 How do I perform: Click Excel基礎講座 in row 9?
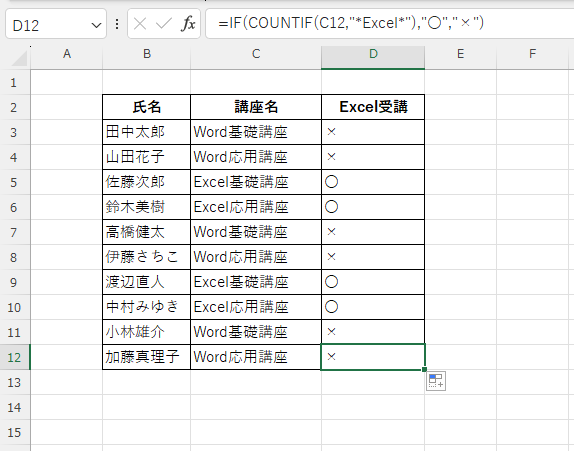coord(256,282)
